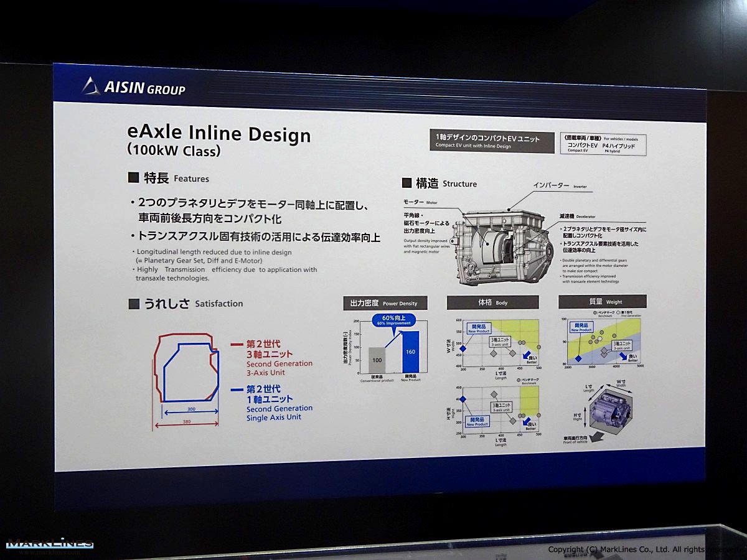Screen dimensions: 747x560
Task: Click the "構造 Structure" heading
Action: tap(439, 184)
